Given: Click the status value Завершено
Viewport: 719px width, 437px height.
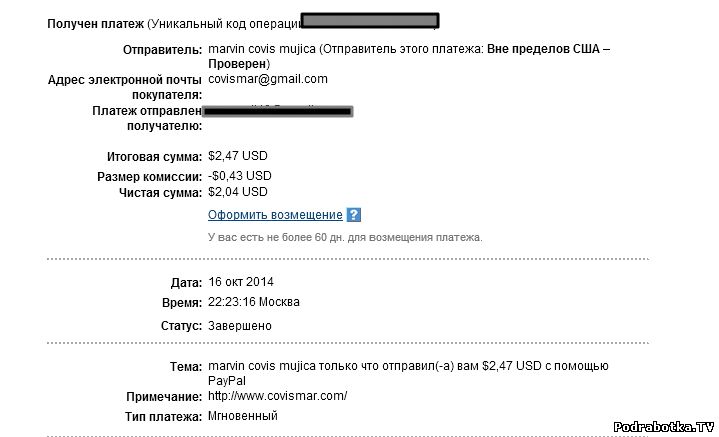Looking at the screenshot, I should click(239, 326).
